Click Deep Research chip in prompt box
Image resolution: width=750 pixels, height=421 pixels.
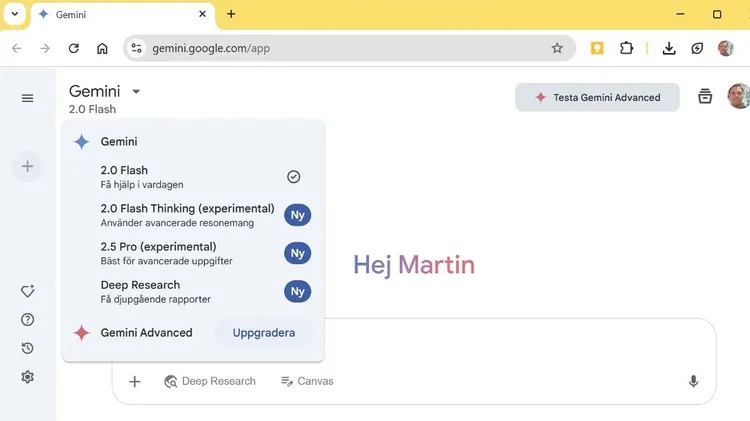point(210,381)
